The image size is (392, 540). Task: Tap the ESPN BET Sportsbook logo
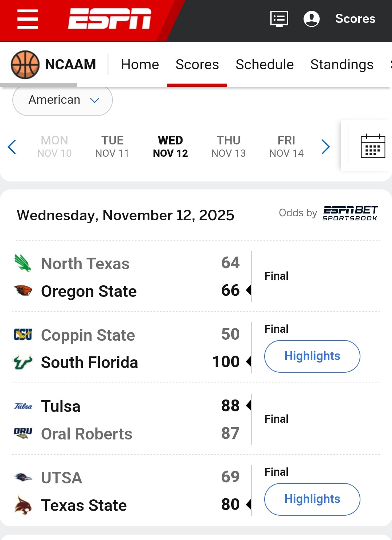[350, 213]
